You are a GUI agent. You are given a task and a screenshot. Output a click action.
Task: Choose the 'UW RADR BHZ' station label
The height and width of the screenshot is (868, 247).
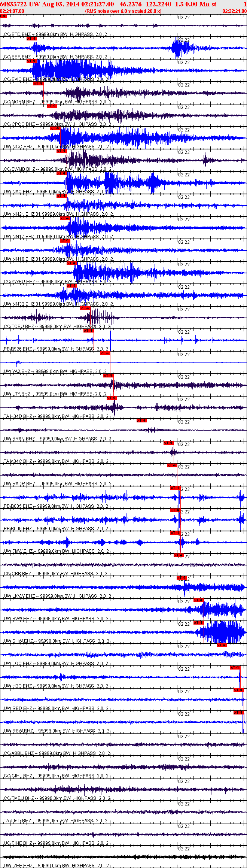pos(19,484)
